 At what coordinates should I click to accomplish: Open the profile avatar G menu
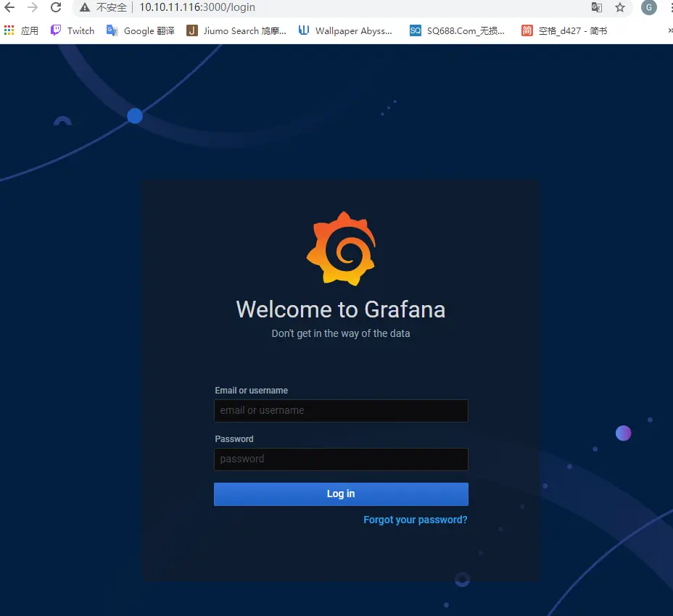click(648, 8)
